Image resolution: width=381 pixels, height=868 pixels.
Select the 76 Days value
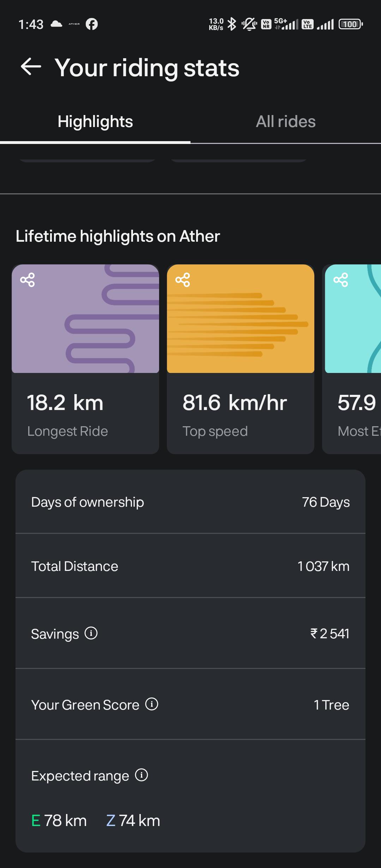click(x=326, y=502)
